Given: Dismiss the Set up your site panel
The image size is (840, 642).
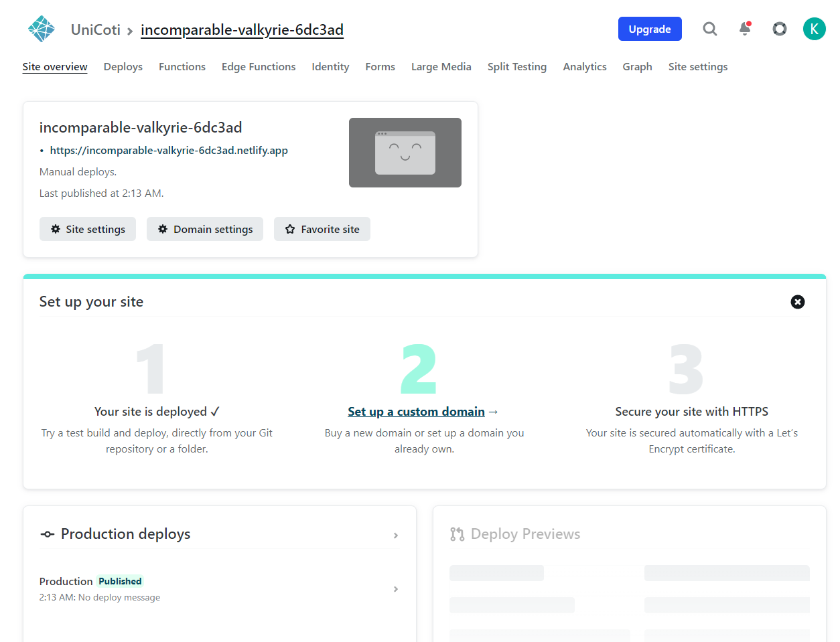Looking at the screenshot, I should [x=798, y=302].
